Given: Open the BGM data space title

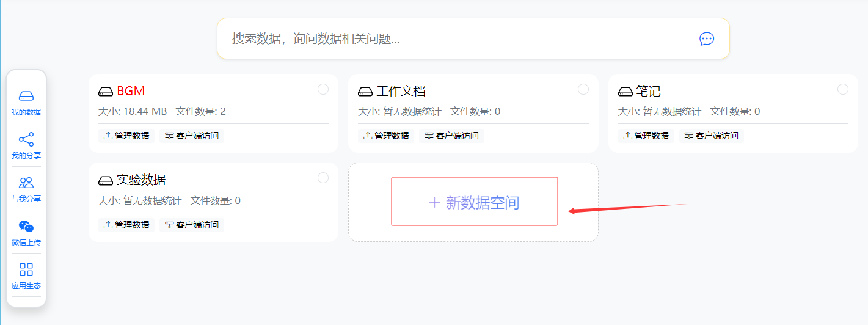Looking at the screenshot, I should (x=131, y=92).
